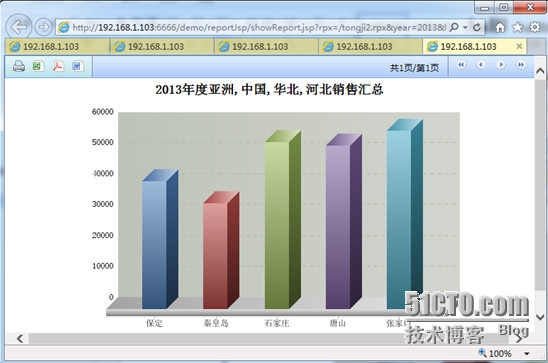
Task: Click the 秦皇岛 axis label
Action: [216, 323]
